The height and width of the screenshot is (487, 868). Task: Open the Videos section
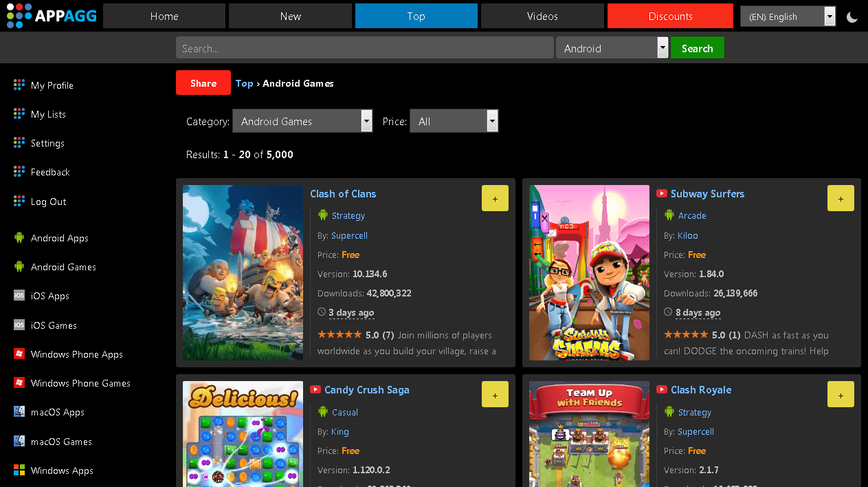(x=542, y=16)
